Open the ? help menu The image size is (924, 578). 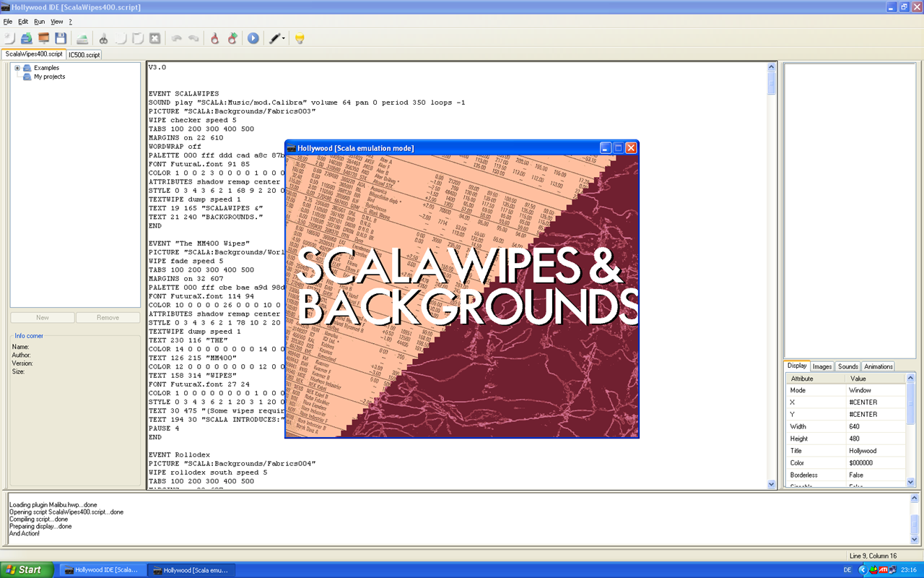point(71,22)
